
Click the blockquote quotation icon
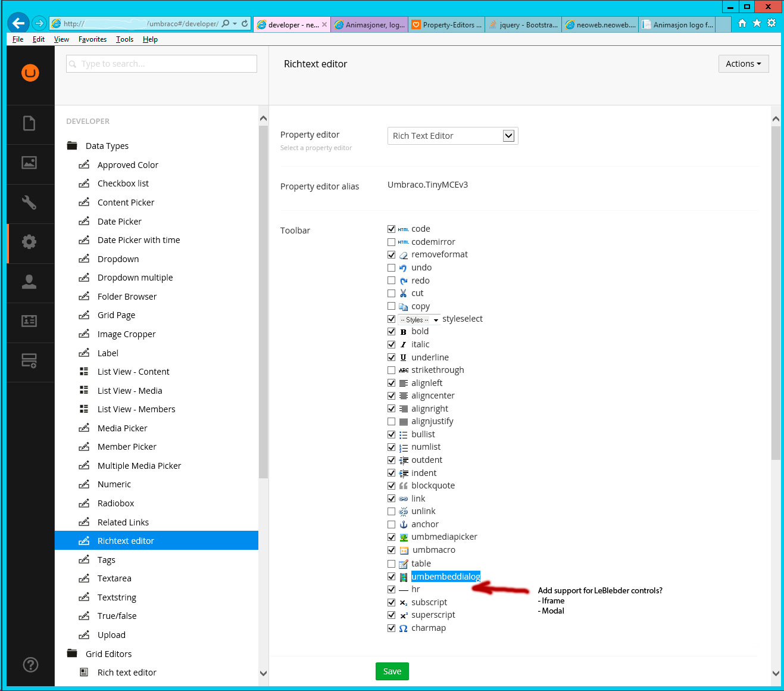point(404,485)
